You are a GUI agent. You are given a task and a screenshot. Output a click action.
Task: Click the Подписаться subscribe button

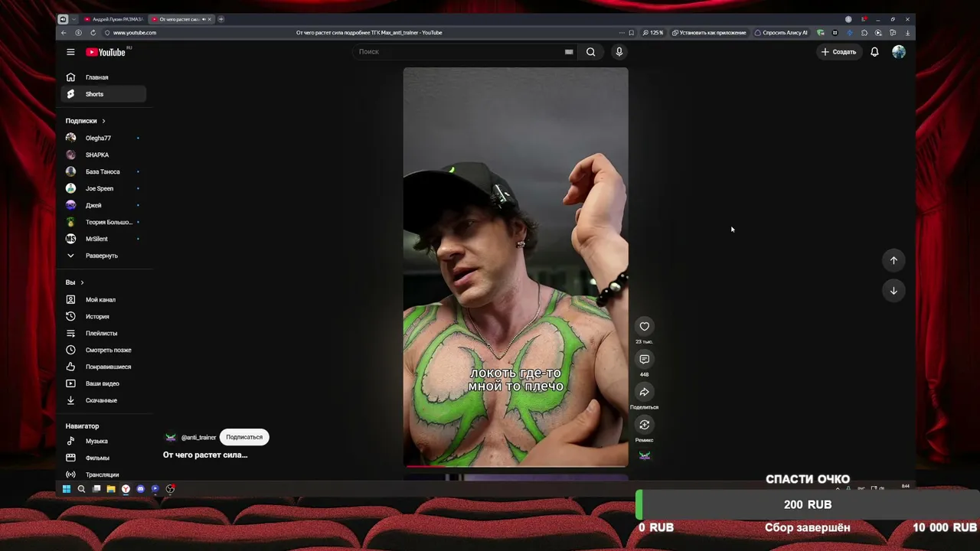tap(244, 438)
